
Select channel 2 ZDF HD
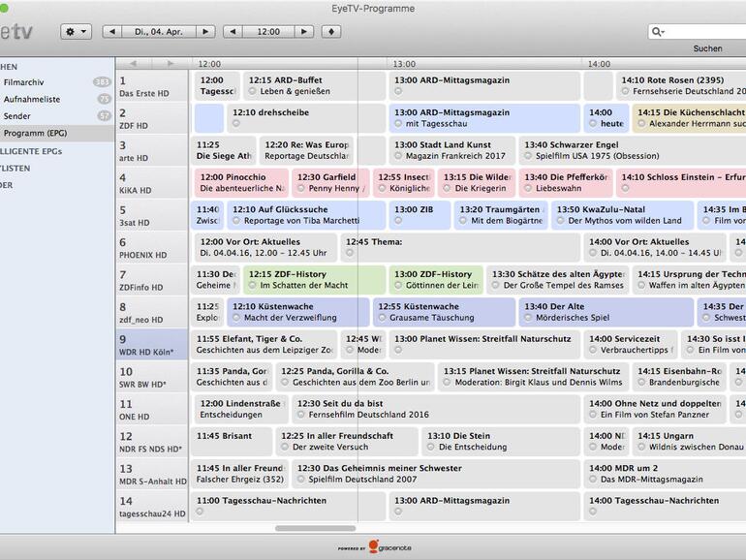tap(152, 118)
